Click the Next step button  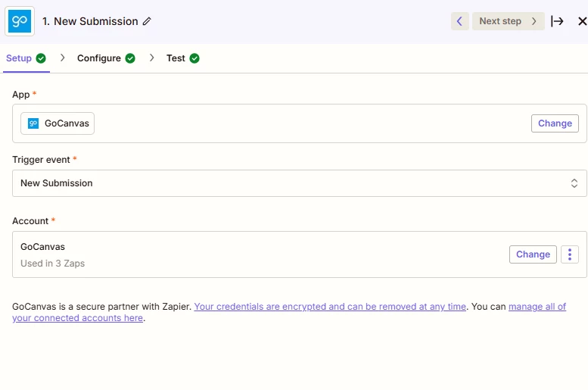click(508, 21)
